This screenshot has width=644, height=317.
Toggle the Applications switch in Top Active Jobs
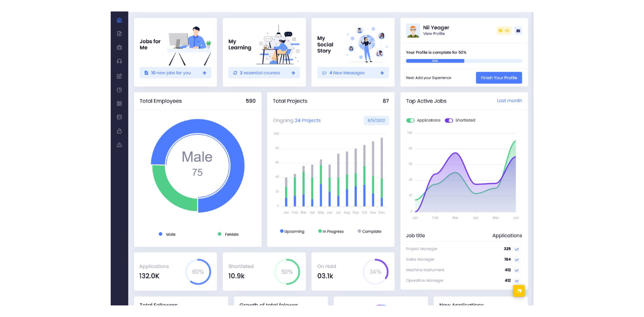point(410,120)
